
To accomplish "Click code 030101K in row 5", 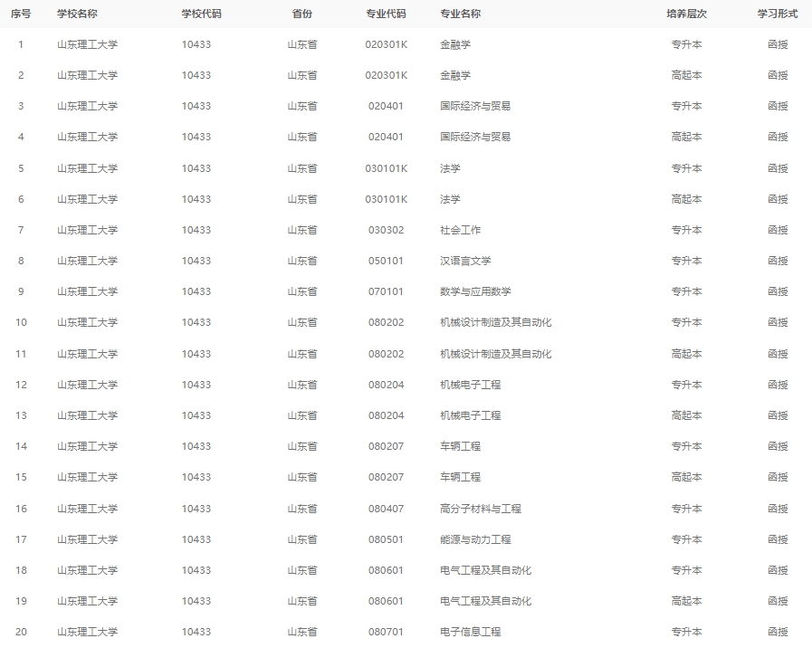I will click(386, 168).
